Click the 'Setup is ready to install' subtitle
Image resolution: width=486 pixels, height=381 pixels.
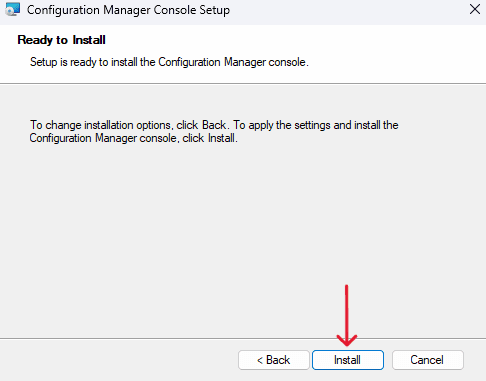(x=169, y=62)
